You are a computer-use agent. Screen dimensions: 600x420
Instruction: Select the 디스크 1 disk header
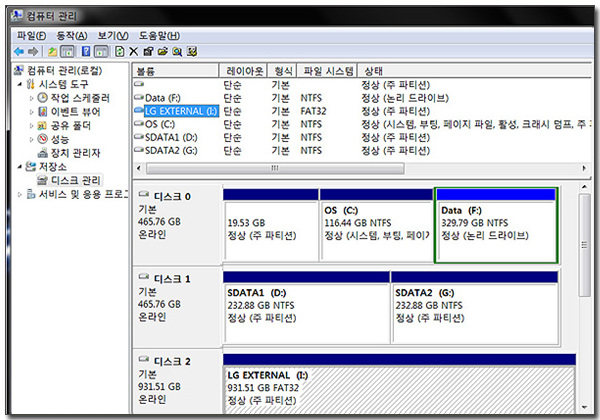177,307
